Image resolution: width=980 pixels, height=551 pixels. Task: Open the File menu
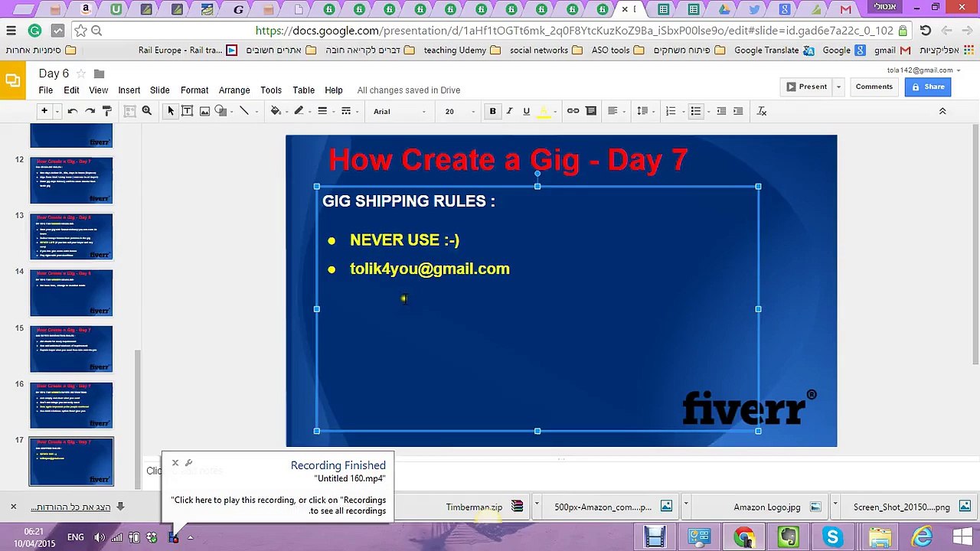[x=46, y=90]
